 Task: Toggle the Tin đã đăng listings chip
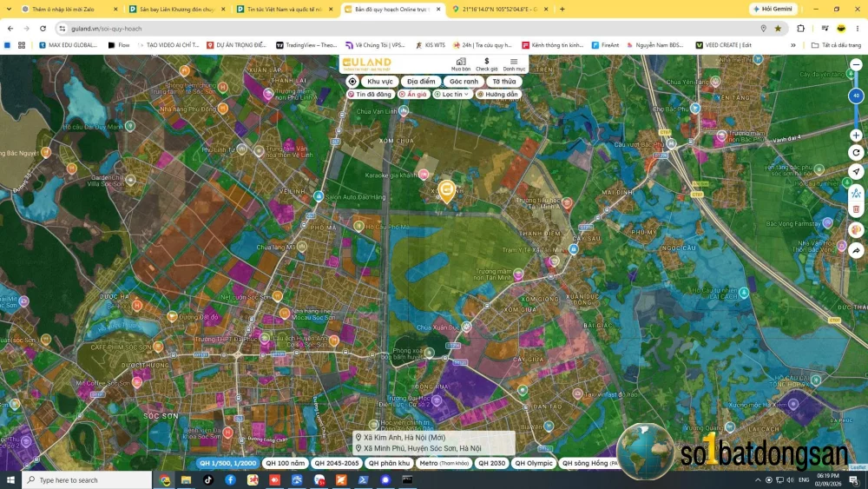370,94
